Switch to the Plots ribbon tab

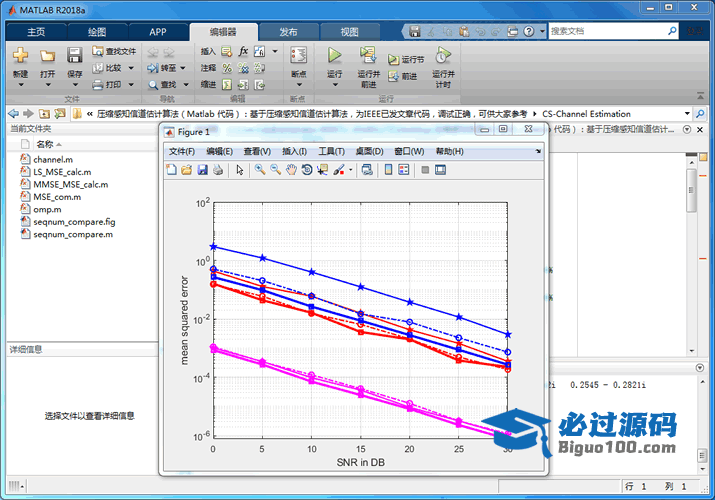(x=97, y=32)
